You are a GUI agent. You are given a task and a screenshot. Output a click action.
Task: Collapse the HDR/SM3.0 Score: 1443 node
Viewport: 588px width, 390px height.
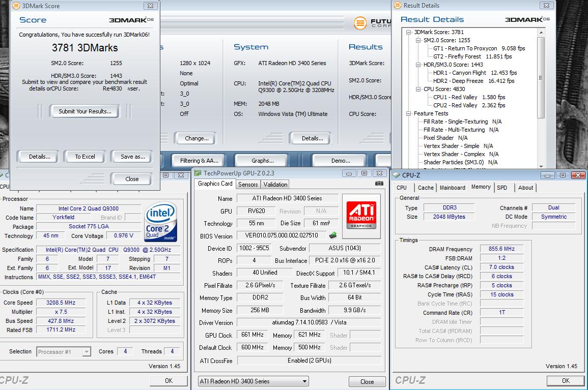[x=418, y=65]
